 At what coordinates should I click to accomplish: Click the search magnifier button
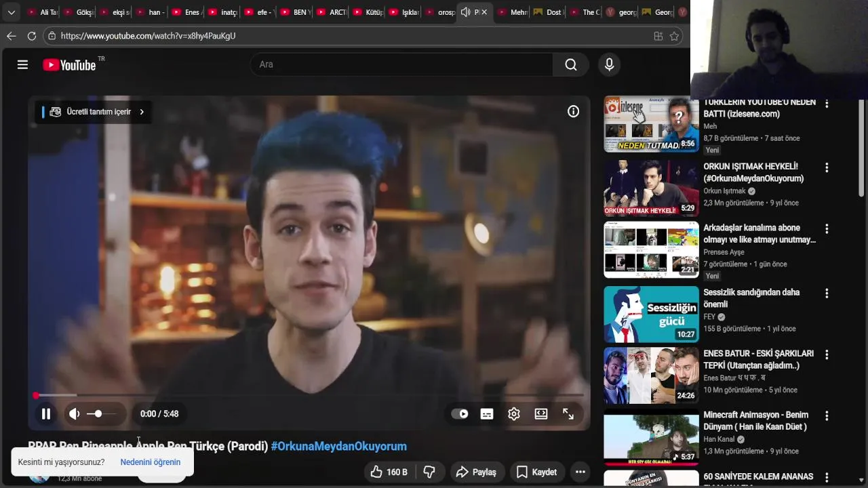(571, 64)
